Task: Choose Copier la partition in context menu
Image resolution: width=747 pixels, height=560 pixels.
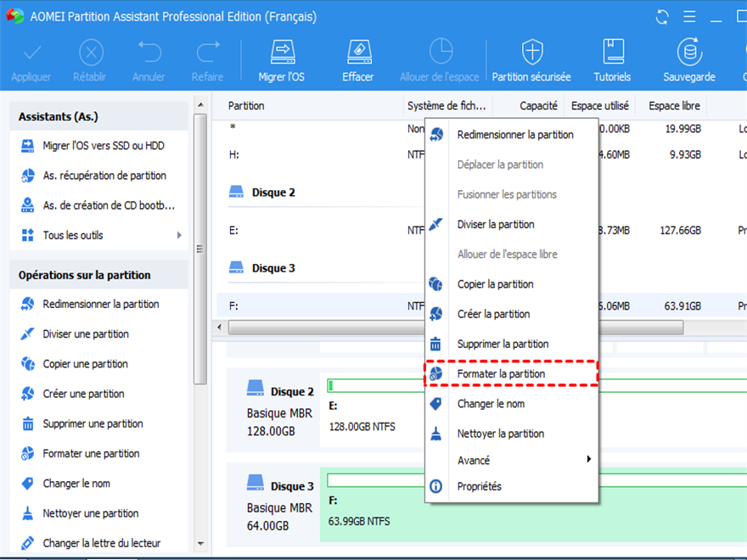Action: [x=512, y=285]
